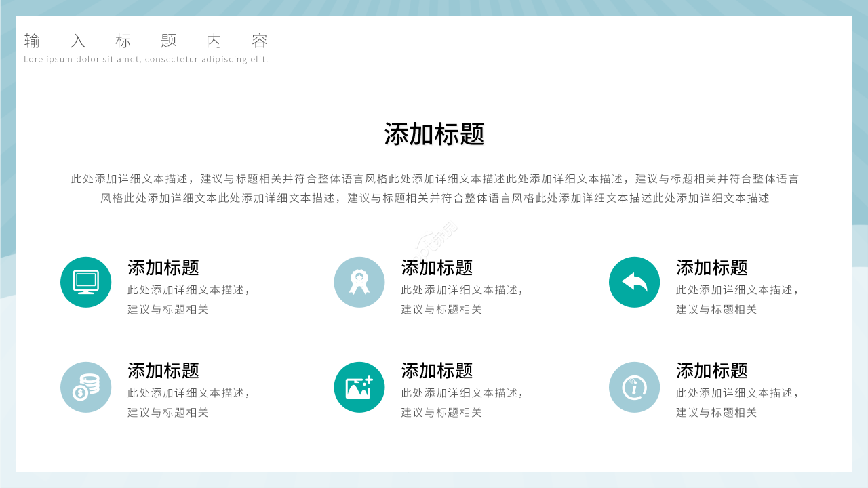Click the description text beside the info icon

pyautogui.click(x=737, y=403)
